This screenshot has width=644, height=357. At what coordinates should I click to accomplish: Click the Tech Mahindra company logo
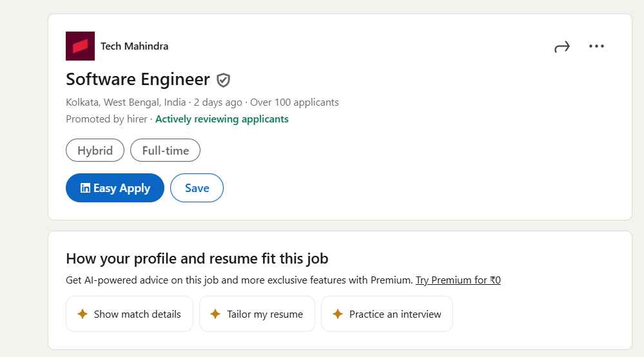[80, 46]
